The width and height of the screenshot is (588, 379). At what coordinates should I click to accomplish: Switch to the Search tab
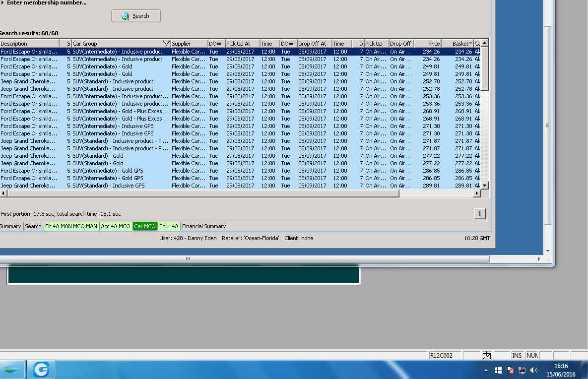33,226
